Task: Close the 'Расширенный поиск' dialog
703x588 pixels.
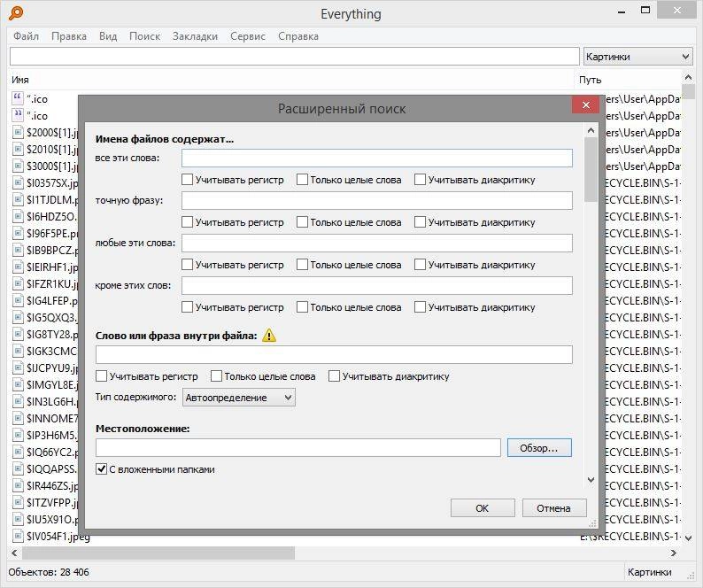Action: click(x=586, y=105)
